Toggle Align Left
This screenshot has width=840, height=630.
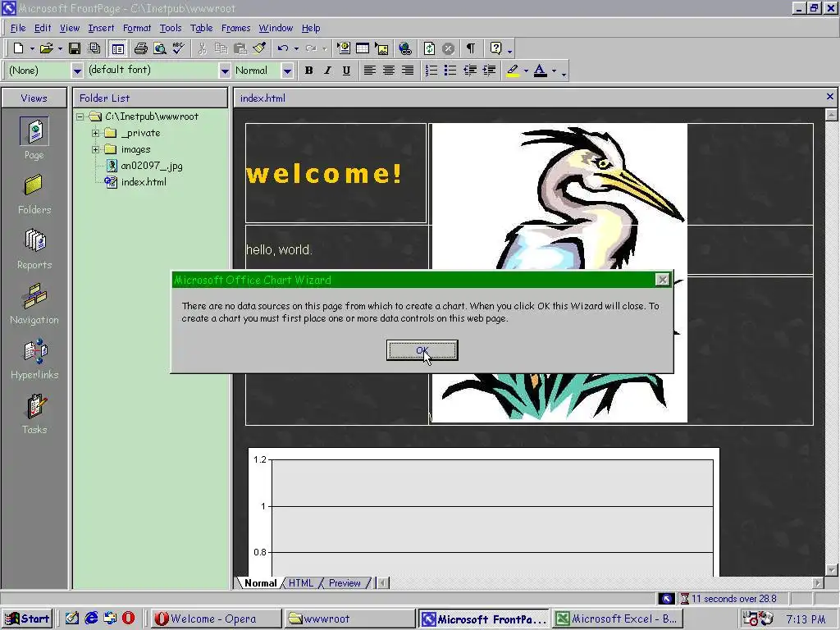click(369, 71)
